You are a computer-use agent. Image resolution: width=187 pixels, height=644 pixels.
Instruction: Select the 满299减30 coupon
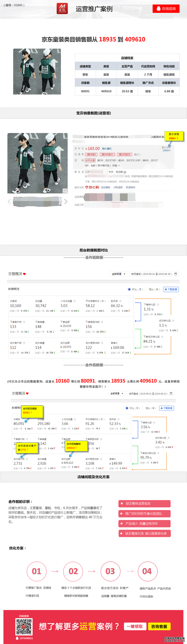[124, 155]
